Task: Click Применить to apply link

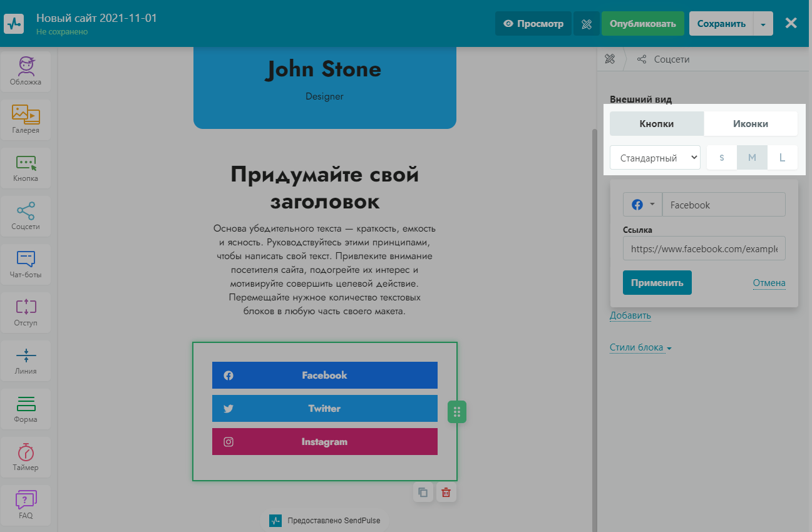Action: pos(657,282)
